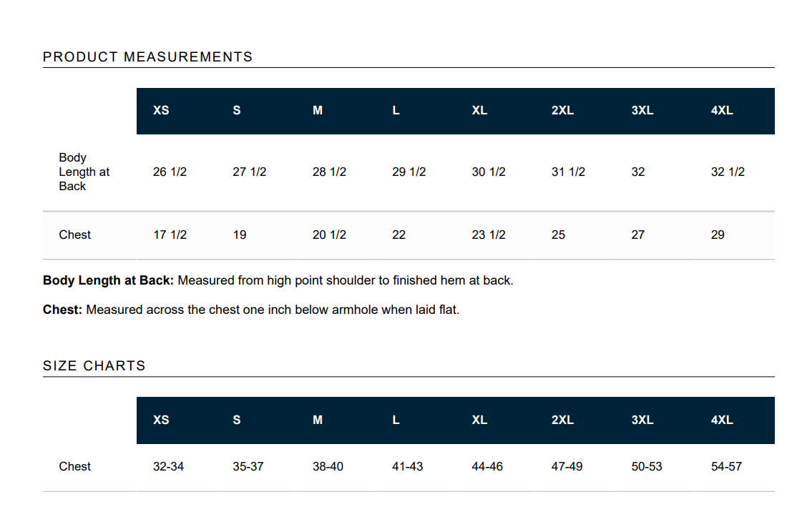The height and width of the screenshot is (532, 802).
Task: Click the 32-34 chest size range
Action: [x=168, y=466]
